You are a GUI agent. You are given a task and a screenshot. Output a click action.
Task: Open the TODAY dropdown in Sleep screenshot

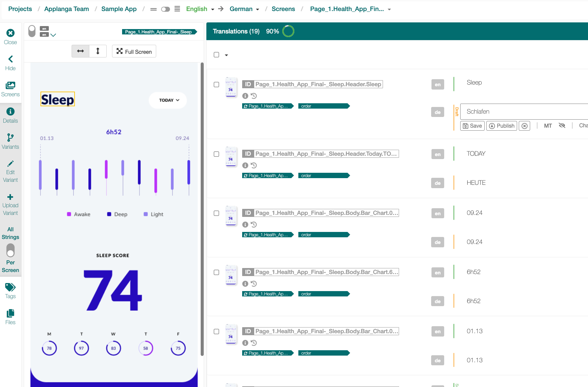click(168, 100)
